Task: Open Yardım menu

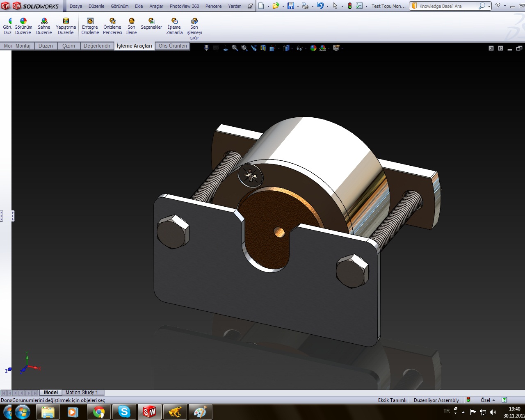Action: coord(235,6)
